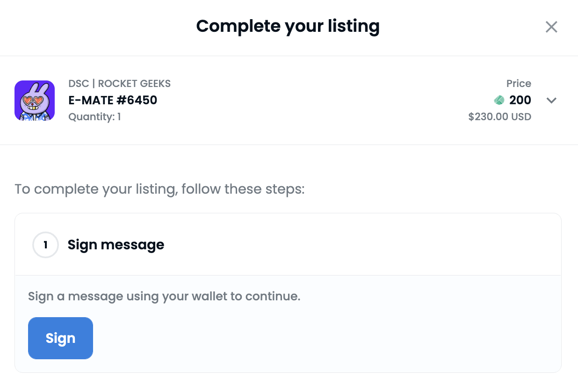Select the Sign message step heading
This screenshot has height=392, width=578.
pos(116,245)
